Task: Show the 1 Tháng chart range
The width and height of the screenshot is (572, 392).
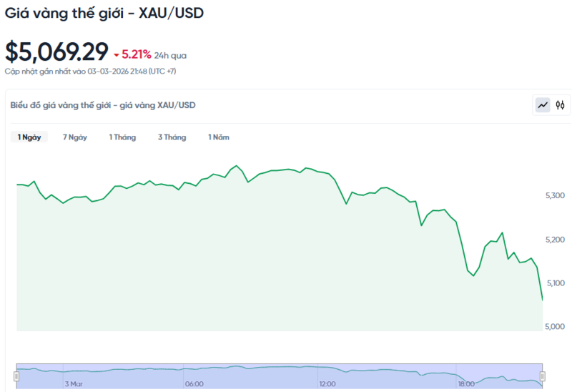Action: (122, 137)
